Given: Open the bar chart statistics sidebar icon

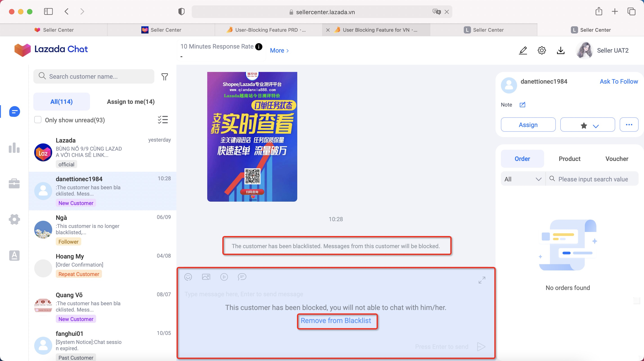Looking at the screenshot, I should click(x=14, y=148).
